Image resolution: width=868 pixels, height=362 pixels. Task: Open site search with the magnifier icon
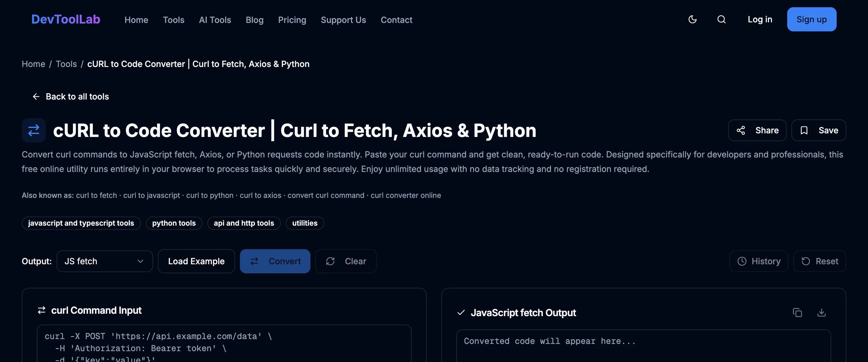721,19
